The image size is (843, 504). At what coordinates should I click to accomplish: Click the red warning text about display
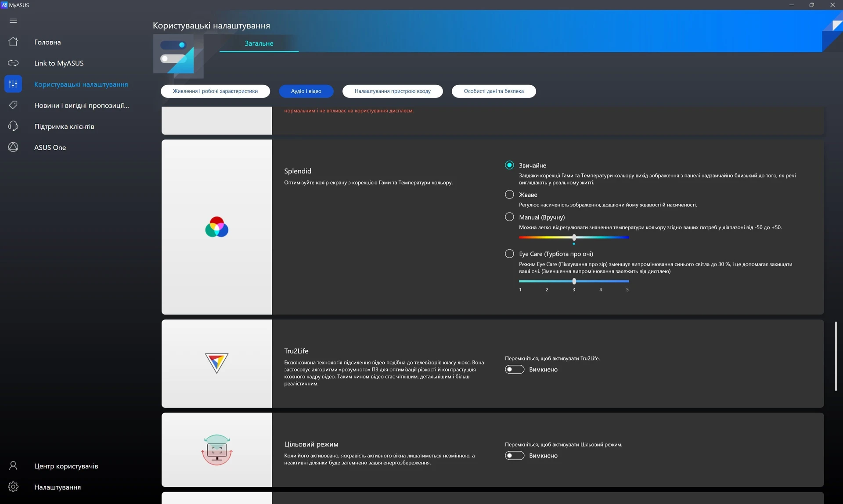(349, 111)
